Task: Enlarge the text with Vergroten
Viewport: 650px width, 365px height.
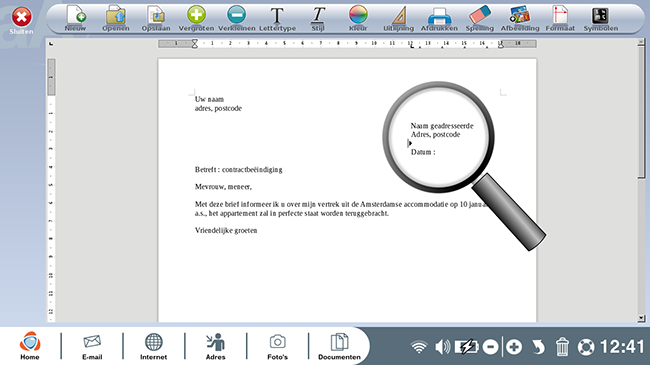Action: [x=196, y=18]
